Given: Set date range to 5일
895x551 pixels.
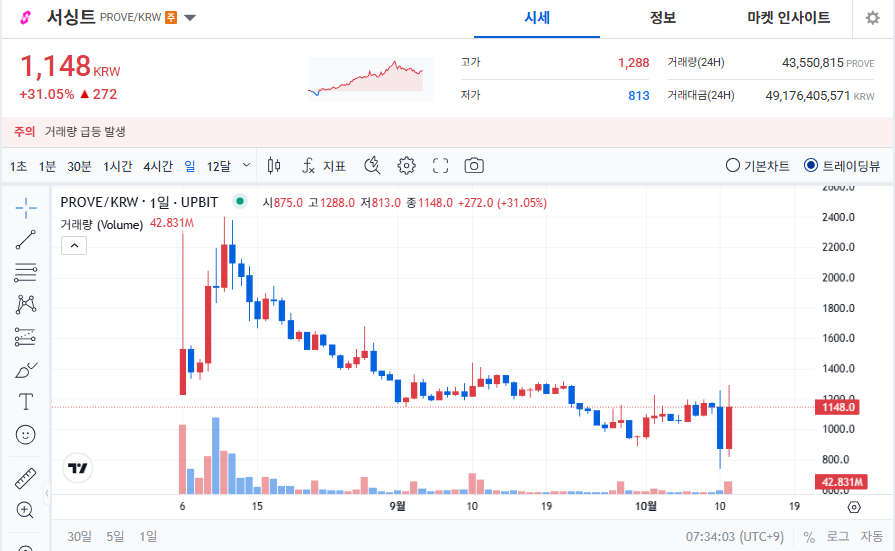Looking at the screenshot, I should tap(115, 536).
